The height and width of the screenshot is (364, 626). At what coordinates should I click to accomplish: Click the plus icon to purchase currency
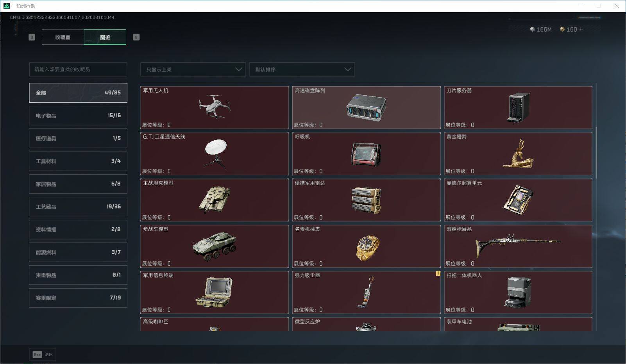tap(580, 29)
